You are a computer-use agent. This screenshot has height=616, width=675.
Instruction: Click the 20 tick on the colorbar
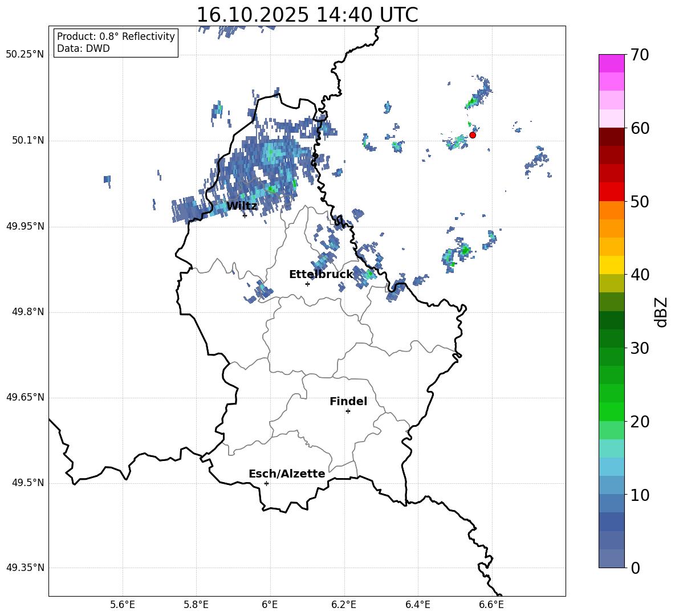640,422
